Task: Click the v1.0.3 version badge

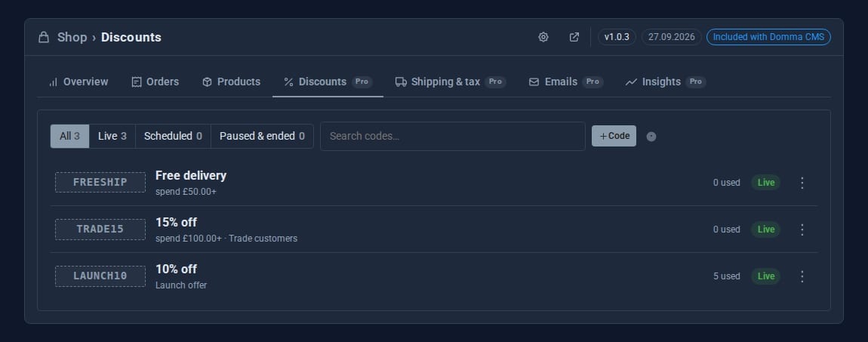Action: point(617,37)
